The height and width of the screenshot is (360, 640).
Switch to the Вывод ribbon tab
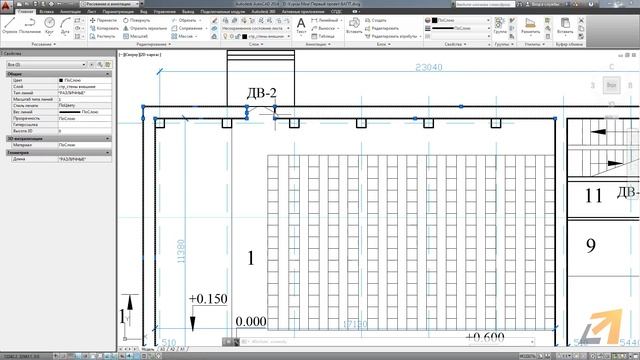point(188,11)
